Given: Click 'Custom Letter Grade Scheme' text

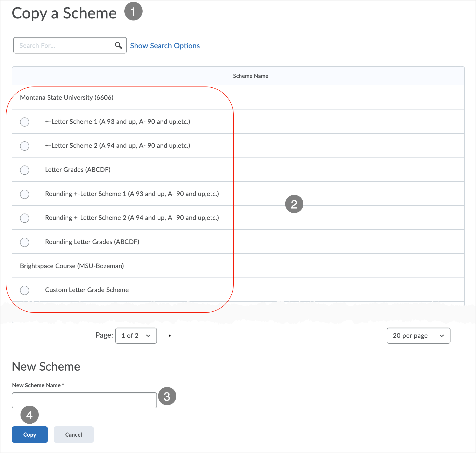Looking at the screenshot, I should tap(87, 290).
